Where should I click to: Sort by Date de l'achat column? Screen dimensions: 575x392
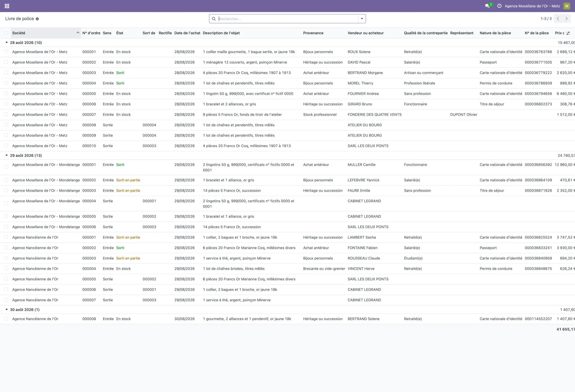(187, 33)
